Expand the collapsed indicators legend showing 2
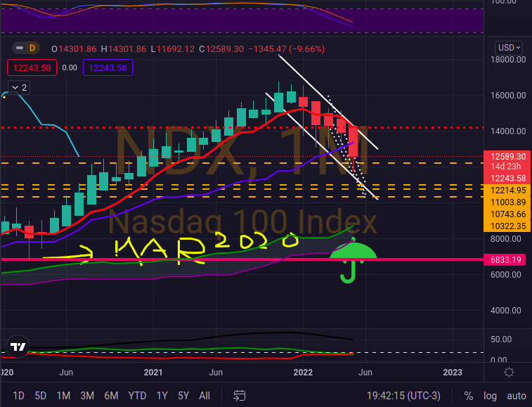The width and height of the screenshot is (532, 407). [19, 88]
